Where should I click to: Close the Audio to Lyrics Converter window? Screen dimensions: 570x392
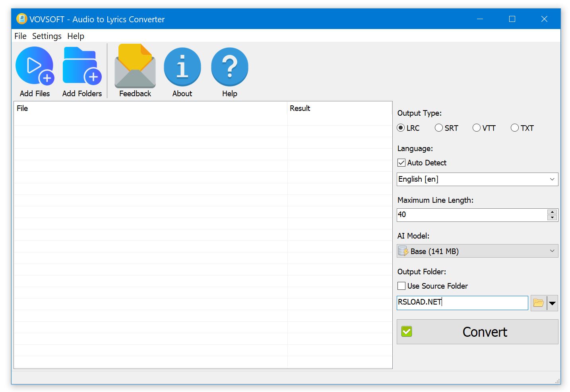pos(545,19)
